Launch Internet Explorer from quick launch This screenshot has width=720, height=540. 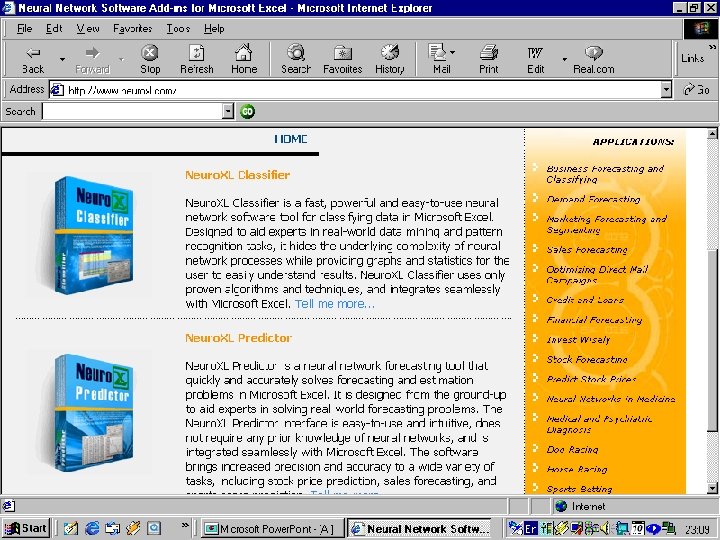point(91,528)
